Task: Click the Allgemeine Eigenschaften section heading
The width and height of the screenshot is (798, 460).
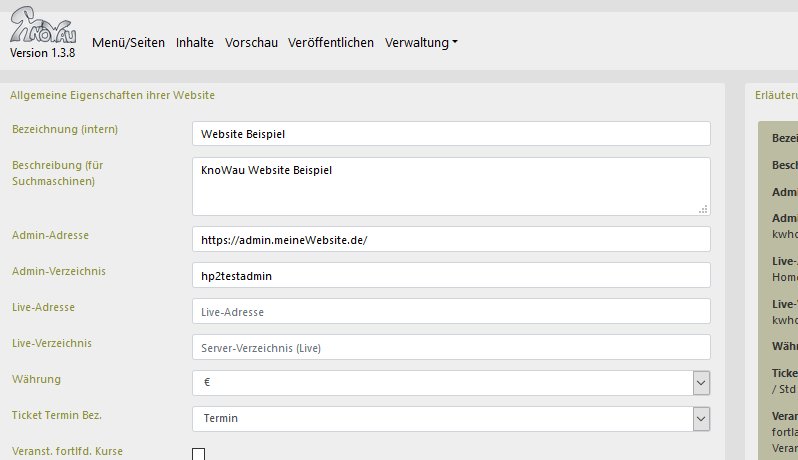Action: pyautogui.click(x=112, y=96)
